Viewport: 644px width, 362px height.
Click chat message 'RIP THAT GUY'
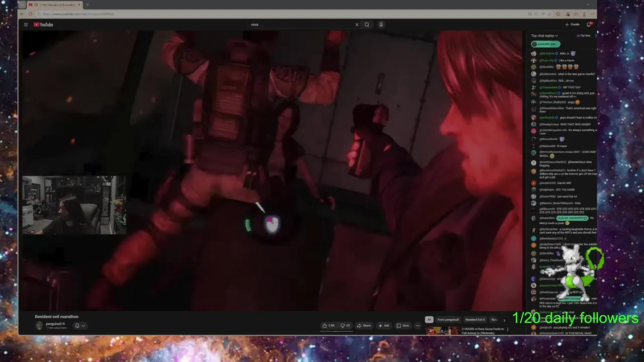(x=572, y=87)
